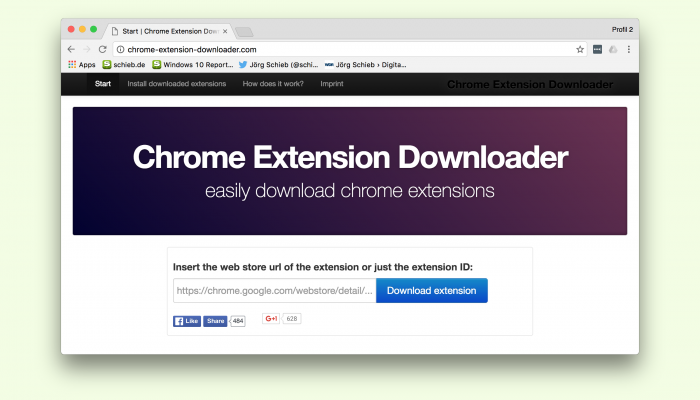
Task: Open the Imprint page
Action: (x=332, y=84)
